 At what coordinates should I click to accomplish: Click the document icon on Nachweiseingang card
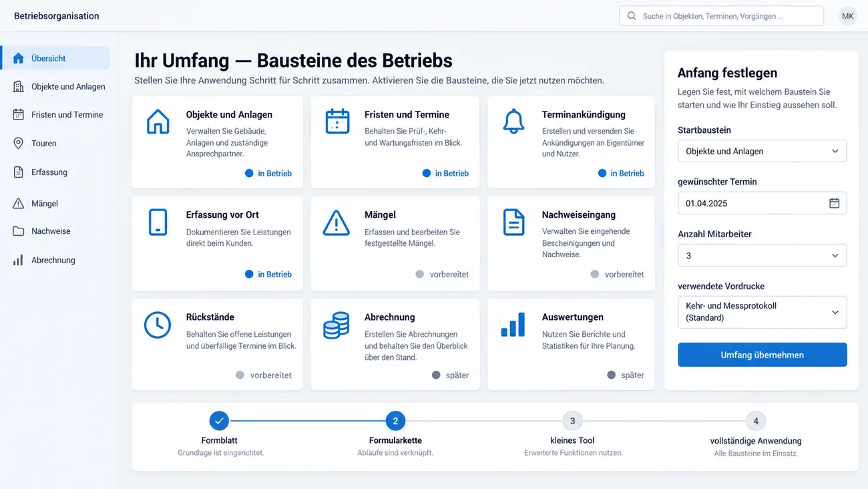(513, 222)
